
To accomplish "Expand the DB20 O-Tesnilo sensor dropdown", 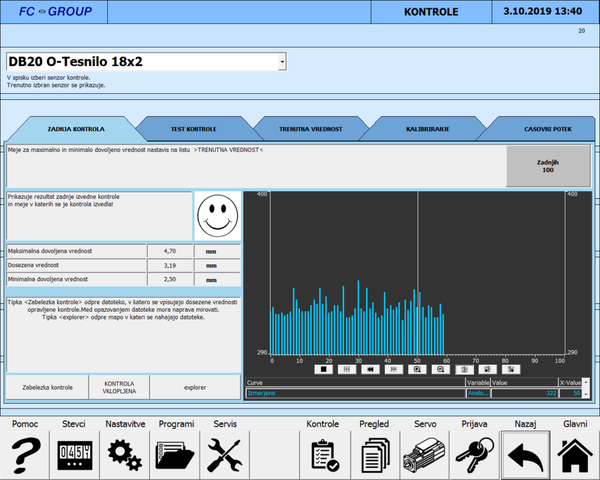I will tap(283, 62).
